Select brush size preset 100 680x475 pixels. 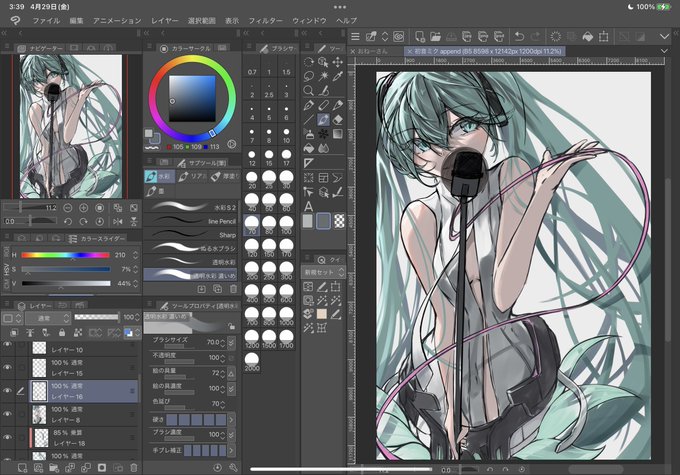pos(286,226)
